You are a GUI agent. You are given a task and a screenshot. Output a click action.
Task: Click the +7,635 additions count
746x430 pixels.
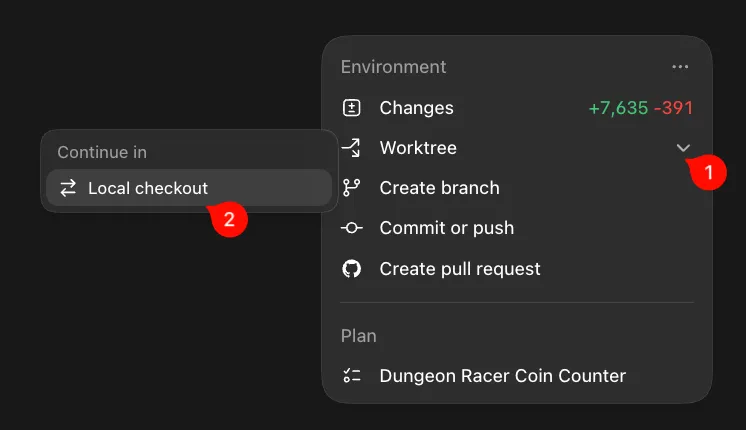(x=618, y=108)
